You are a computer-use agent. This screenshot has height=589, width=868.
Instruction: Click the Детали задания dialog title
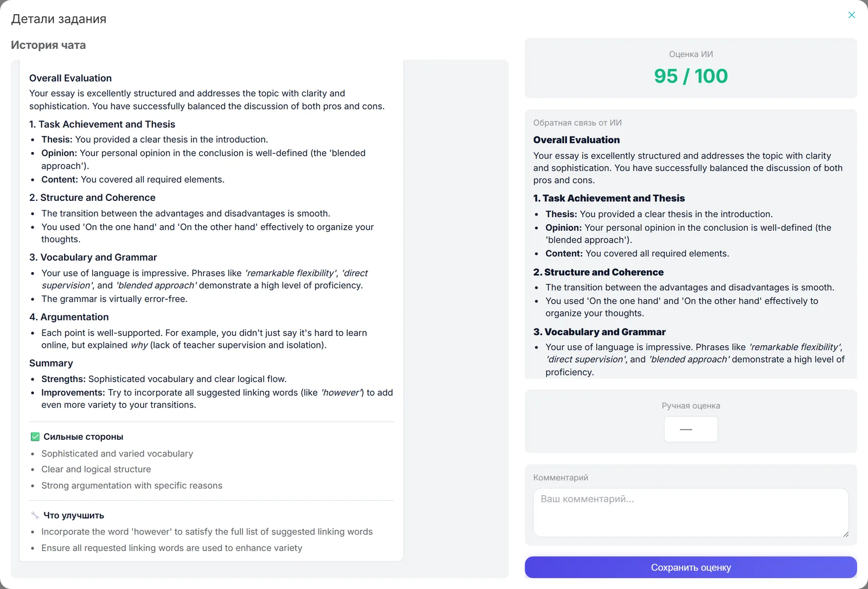tap(59, 19)
